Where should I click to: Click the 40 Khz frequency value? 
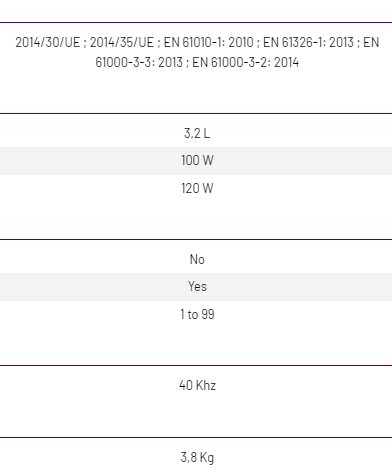pyautogui.click(x=197, y=385)
